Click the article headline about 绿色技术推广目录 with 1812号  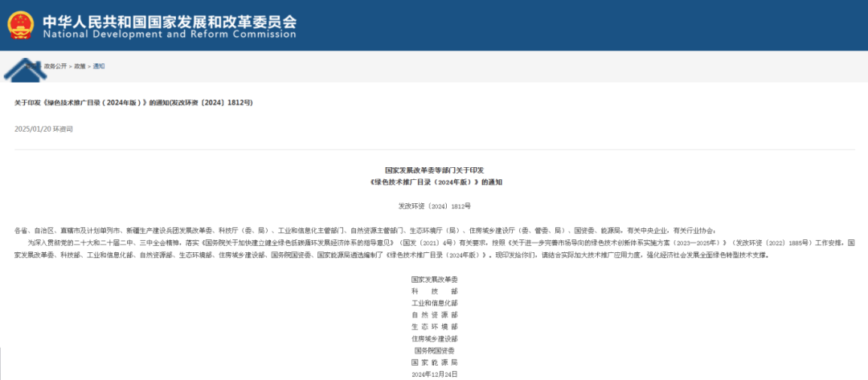pyautogui.click(x=133, y=103)
